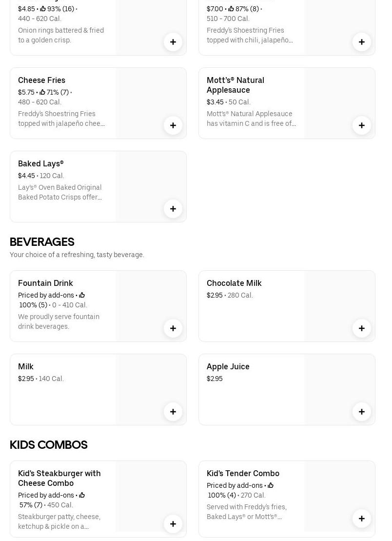The height and width of the screenshot is (541, 392).
Task: Add Cheese Fries to cart
Action: coord(173,125)
